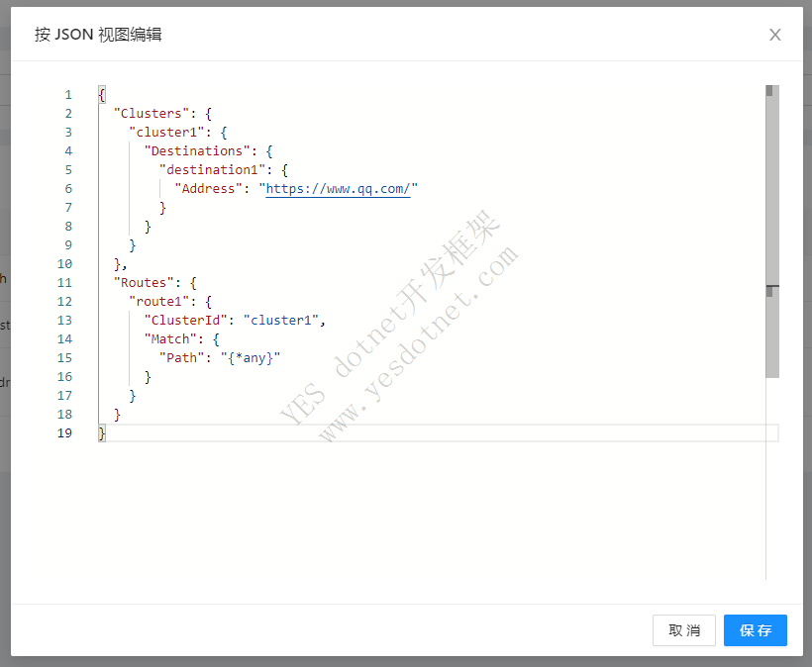Place cursor on "route1" key
Image resolution: width=812 pixels, height=667 pixels.
pos(159,302)
